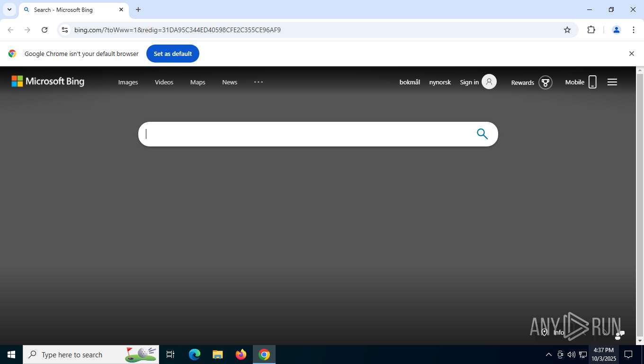This screenshot has height=364, width=644.
Task: Launch Firefox from the taskbar
Action: coord(241,355)
